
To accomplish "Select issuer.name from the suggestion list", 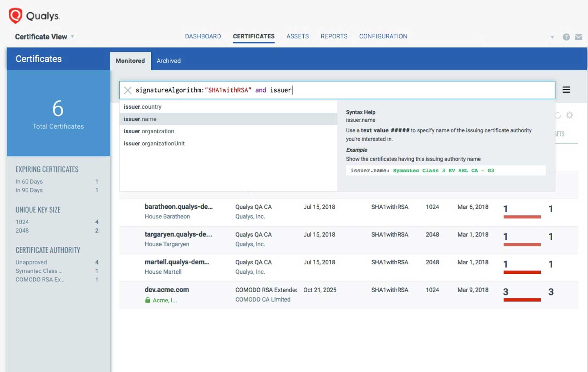I will [140, 119].
